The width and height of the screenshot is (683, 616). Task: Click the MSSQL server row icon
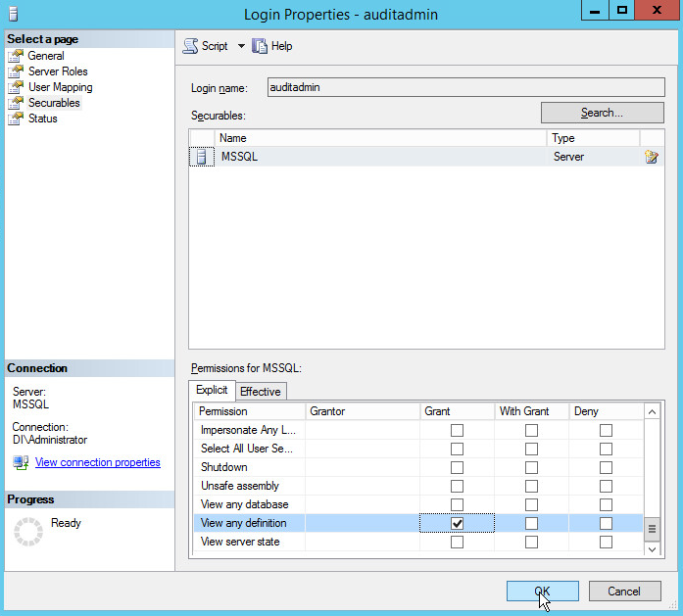202,157
